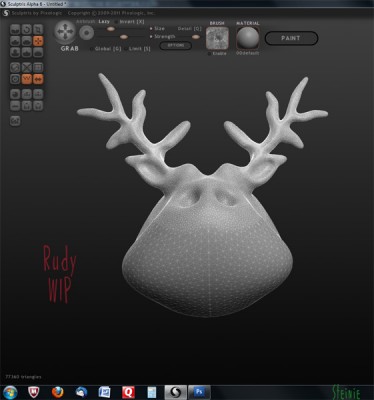Switch to Photoshop from the taskbar
Viewport: 374px width, 400px height.
click(199, 393)
